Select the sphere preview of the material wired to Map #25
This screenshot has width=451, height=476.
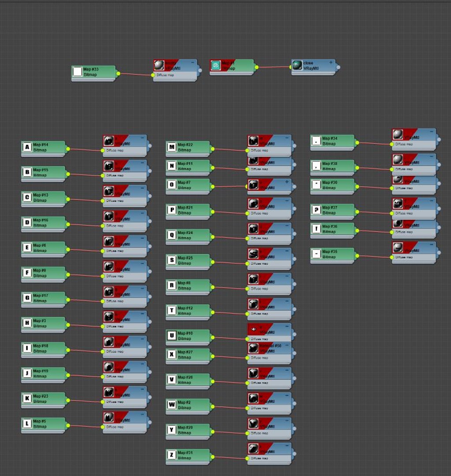point(253,254)
